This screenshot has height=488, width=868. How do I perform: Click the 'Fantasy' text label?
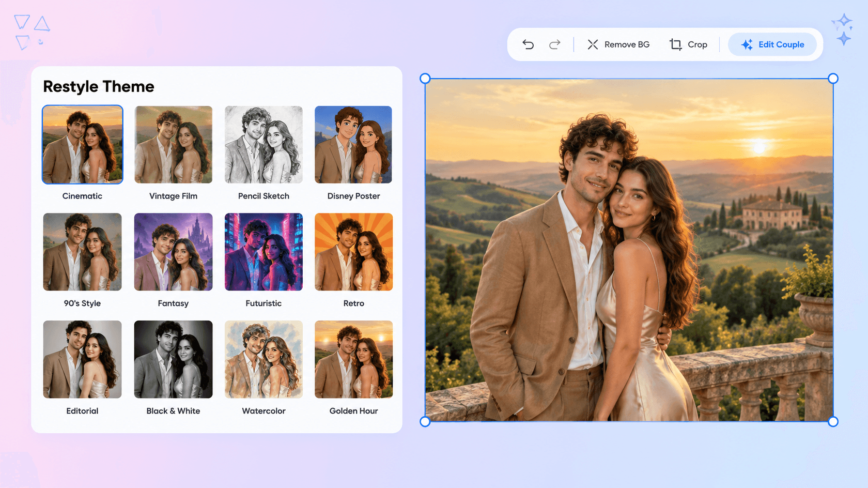(173, 303)
